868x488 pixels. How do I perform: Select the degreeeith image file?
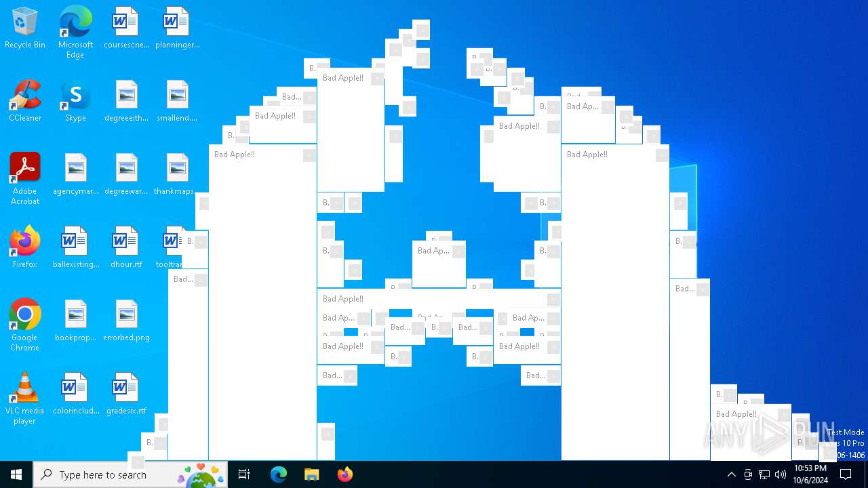(x=126, y=102)
